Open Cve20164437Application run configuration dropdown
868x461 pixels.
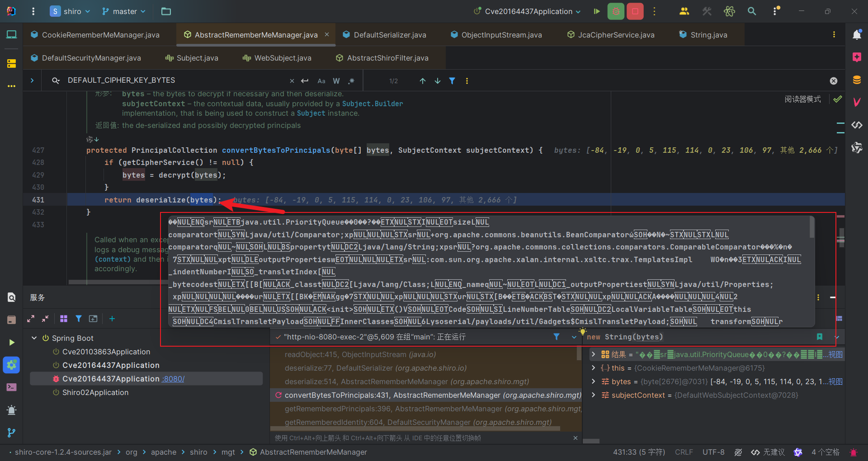point(527,11)
